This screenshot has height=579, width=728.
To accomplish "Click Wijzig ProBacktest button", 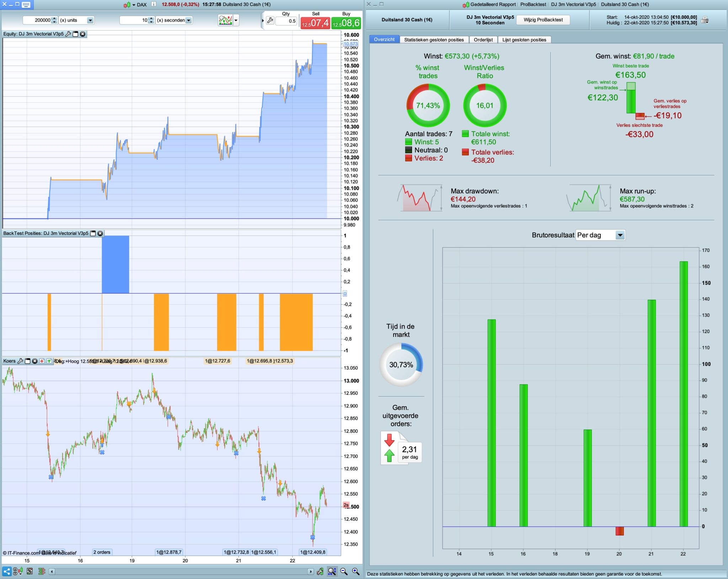I will pos(543,20).
